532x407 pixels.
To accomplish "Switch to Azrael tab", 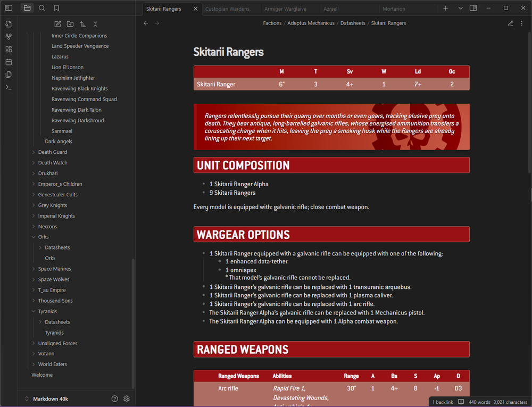I will (330, 9).
